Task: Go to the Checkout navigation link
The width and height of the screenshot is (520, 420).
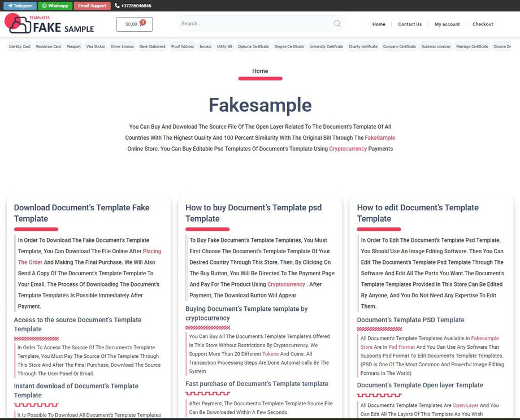Action: [x=483, y=24]
